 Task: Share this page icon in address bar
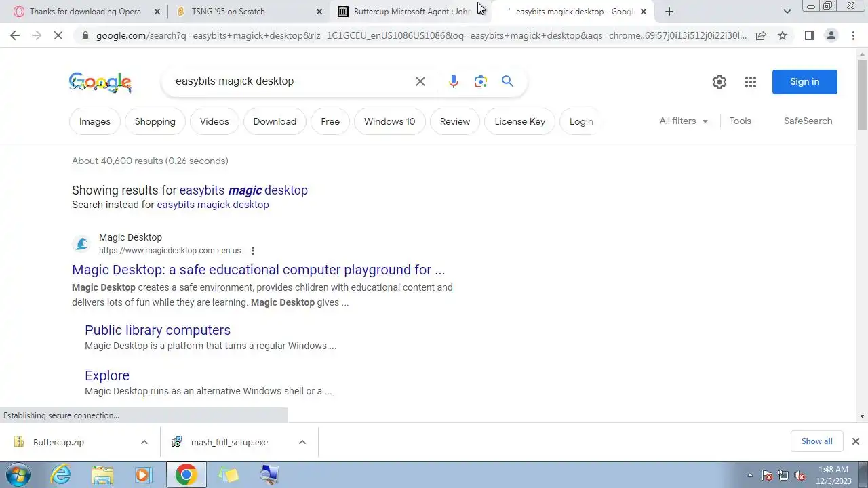click(x=761, y=35)
